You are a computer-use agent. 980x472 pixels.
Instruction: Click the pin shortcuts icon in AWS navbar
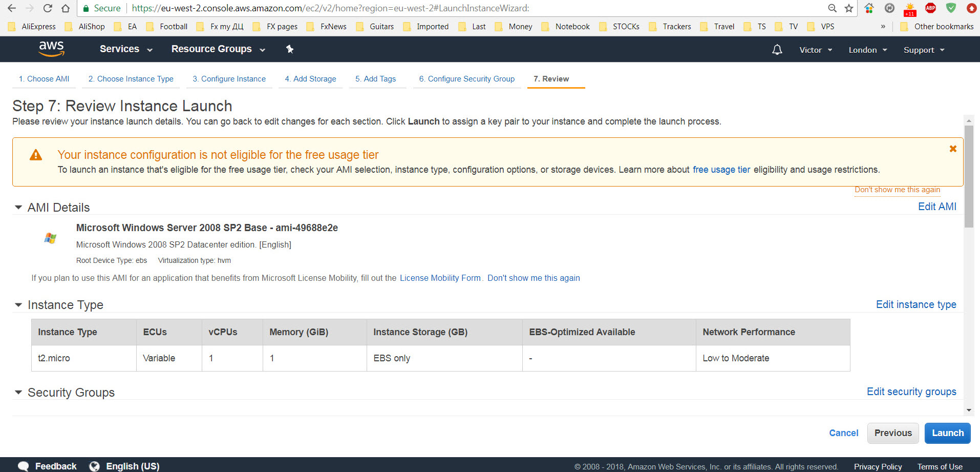pyautogui.click(x=290, y=49)
